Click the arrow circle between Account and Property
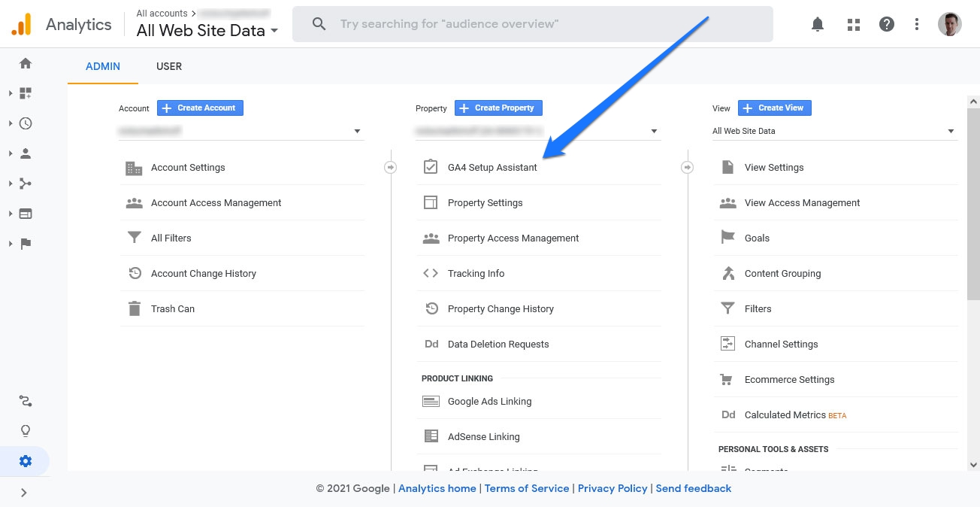The image size is (980, 507). (x=390, y=167)
